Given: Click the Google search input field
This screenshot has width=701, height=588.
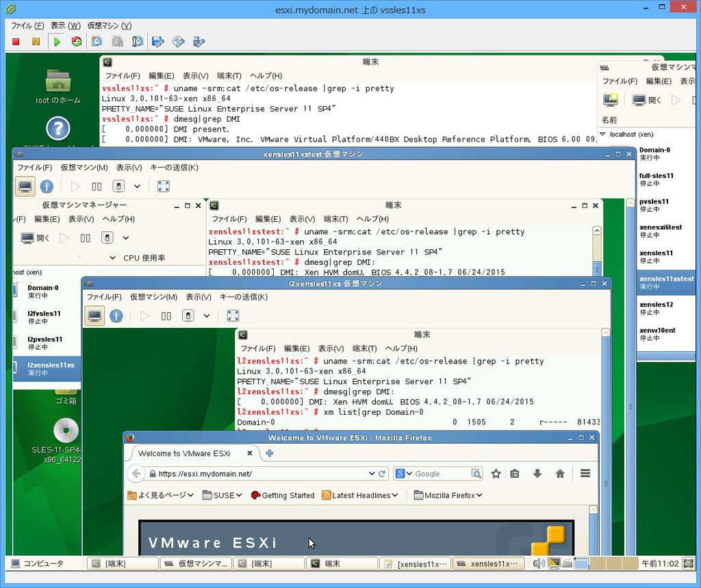Looking at the screenshot, I should [442, 474].
